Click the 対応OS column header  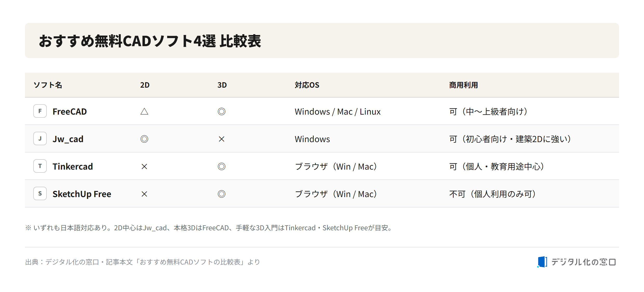[307, 85]
